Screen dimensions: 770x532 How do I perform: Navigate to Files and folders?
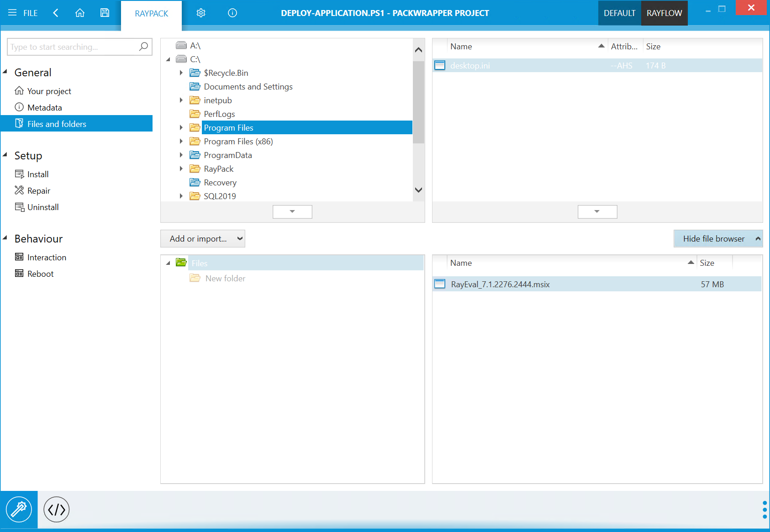(x=57, y=123)
